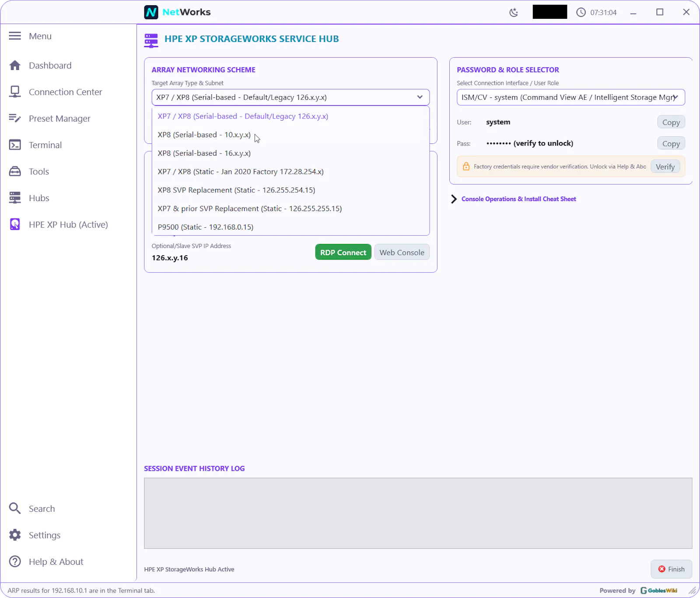700x598 pixels.
Task: Click the Help & About question icon
Action: 15,561
